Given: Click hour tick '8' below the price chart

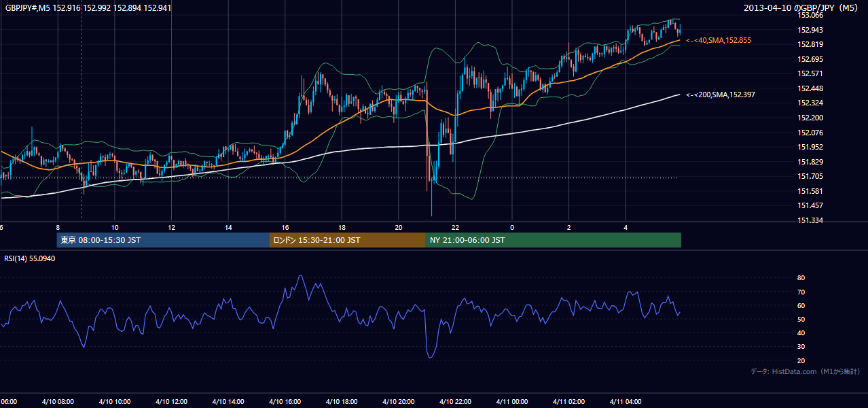Looking at the screenshot, I should click(x=58, y=228).
